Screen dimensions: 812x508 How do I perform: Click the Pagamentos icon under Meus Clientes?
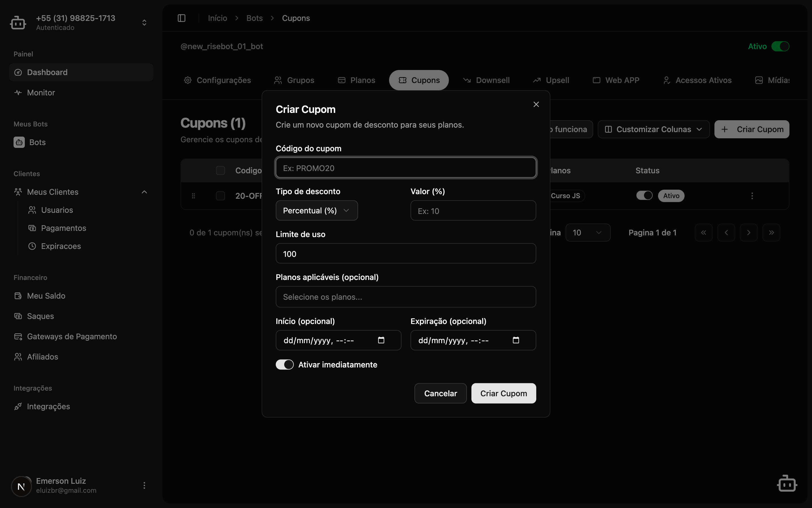[x=32, y=228]
